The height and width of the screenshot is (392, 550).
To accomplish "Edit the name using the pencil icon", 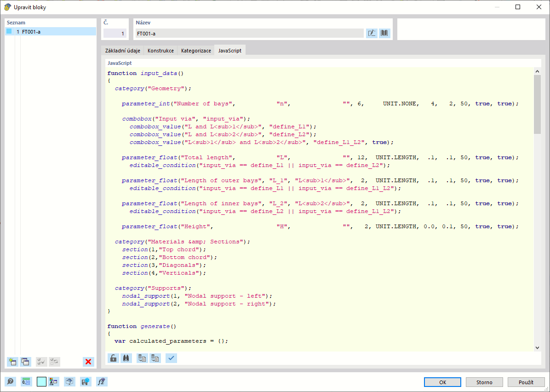I will (x=372, y=33).
